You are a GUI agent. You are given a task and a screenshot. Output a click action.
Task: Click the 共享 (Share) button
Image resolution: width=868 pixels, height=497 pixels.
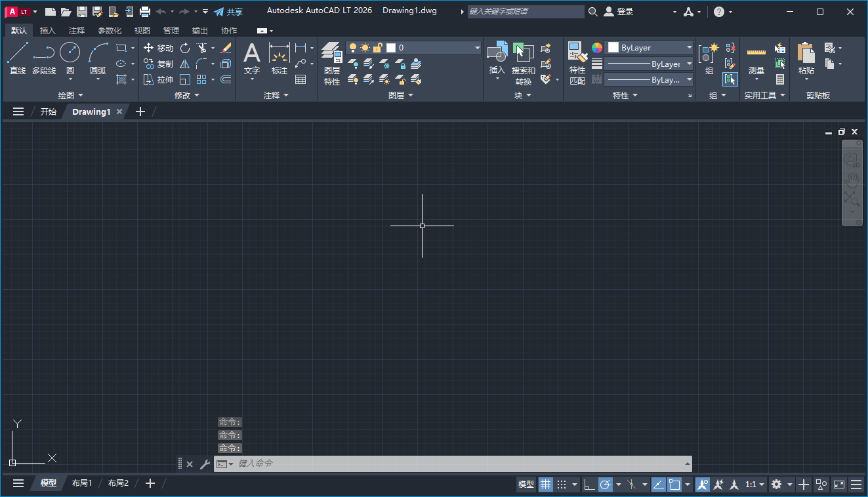[228, 10]
